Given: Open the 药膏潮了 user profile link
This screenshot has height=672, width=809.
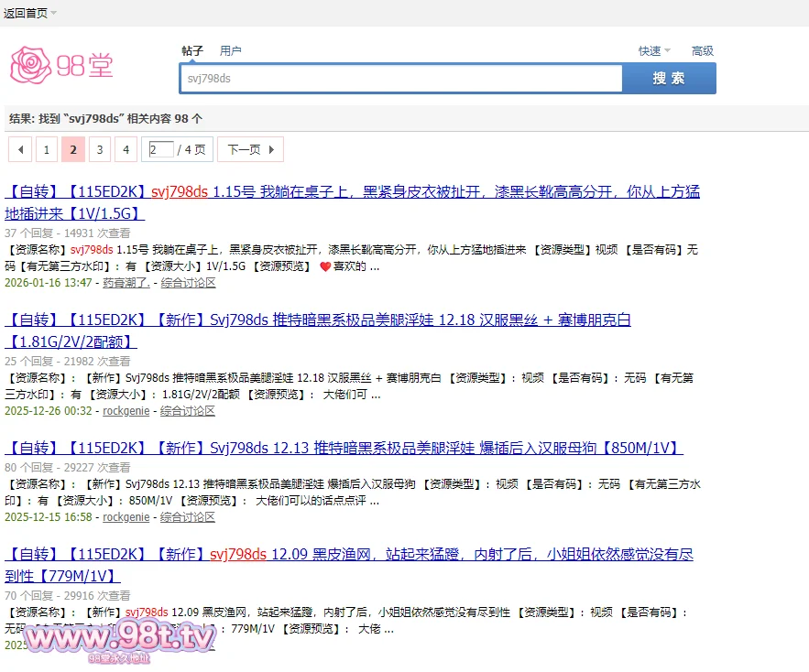Looking at the screenshot, I should pos(127,282).
